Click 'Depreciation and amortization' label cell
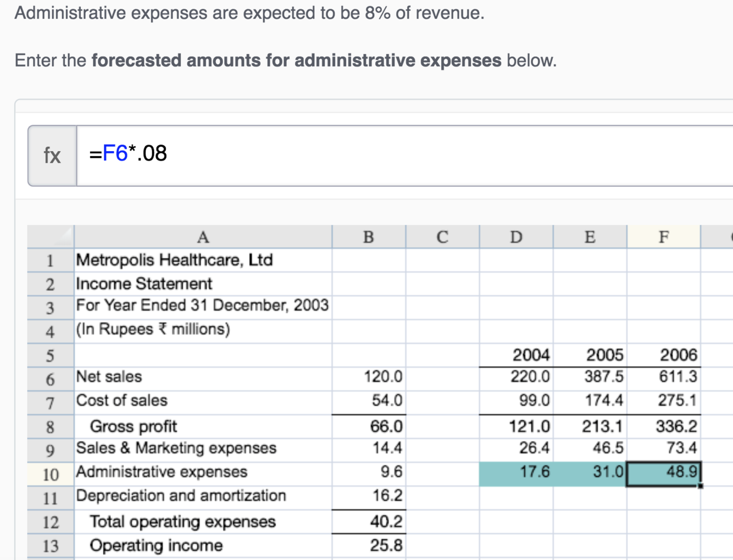Viewport: 733px width, 560px height. click(x=203, y=498)
